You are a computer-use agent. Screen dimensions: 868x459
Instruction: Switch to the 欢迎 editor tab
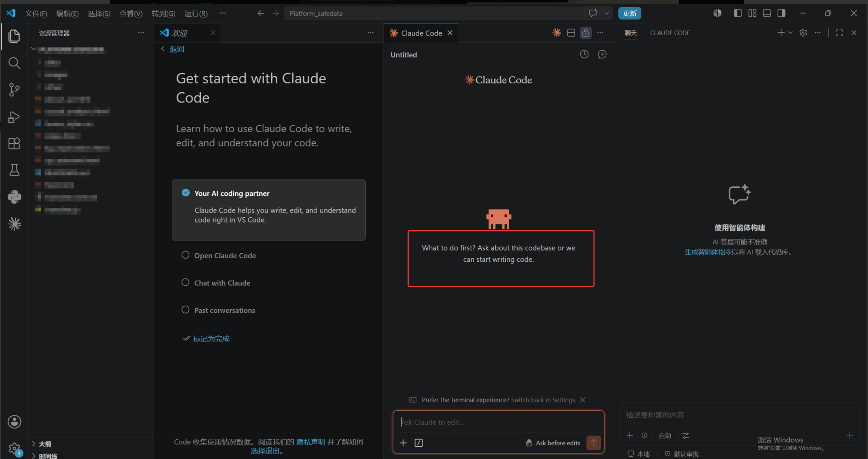coord(187,33)
